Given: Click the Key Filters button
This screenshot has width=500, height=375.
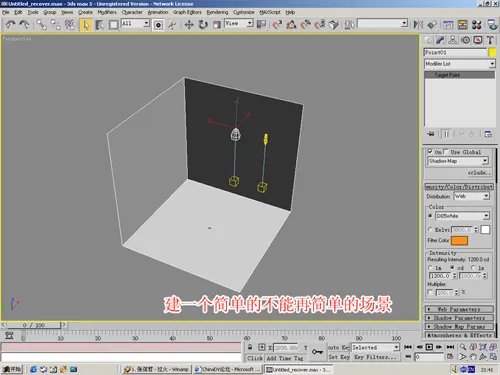Looking at the screenshot, I should click(375, 357).
